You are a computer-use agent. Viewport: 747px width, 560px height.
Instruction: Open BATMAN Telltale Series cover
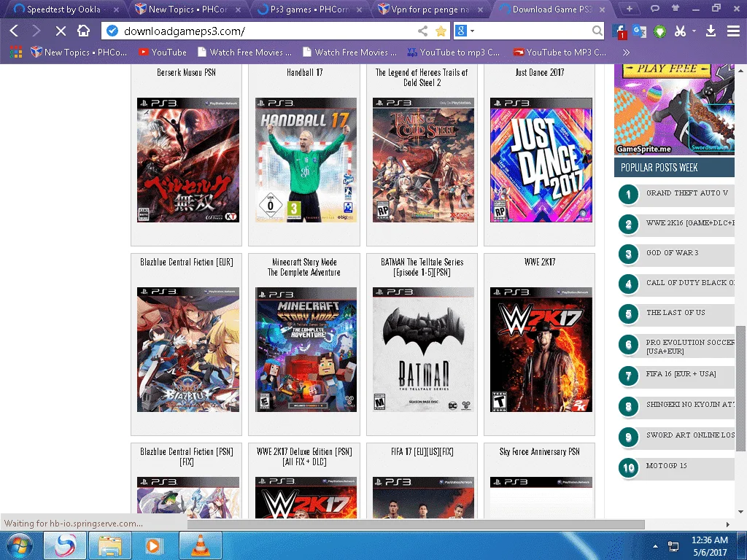424,349
